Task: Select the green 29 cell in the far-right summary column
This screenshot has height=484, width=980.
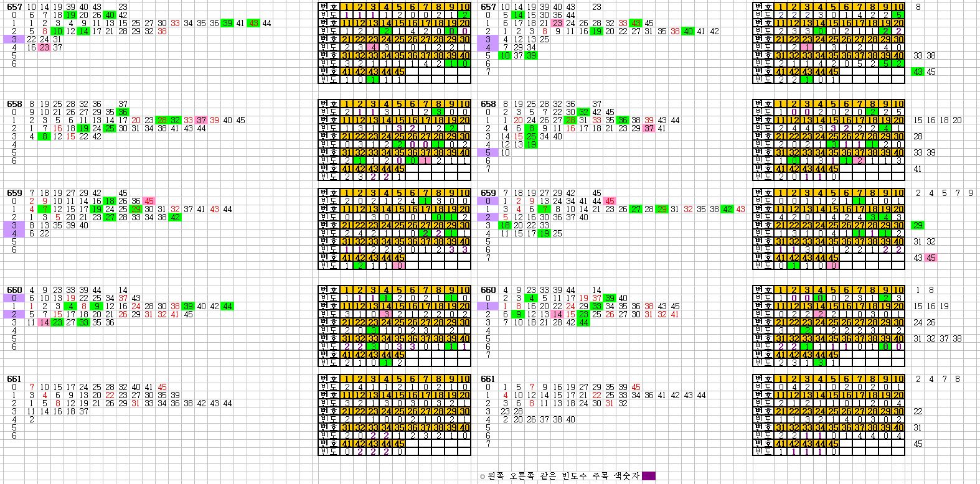Action: [918, 225]
